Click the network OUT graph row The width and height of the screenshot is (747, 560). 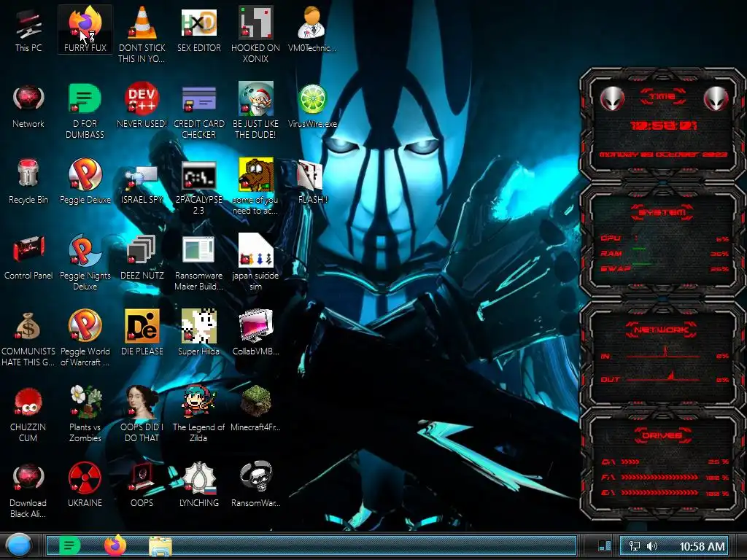click(665, 378)
